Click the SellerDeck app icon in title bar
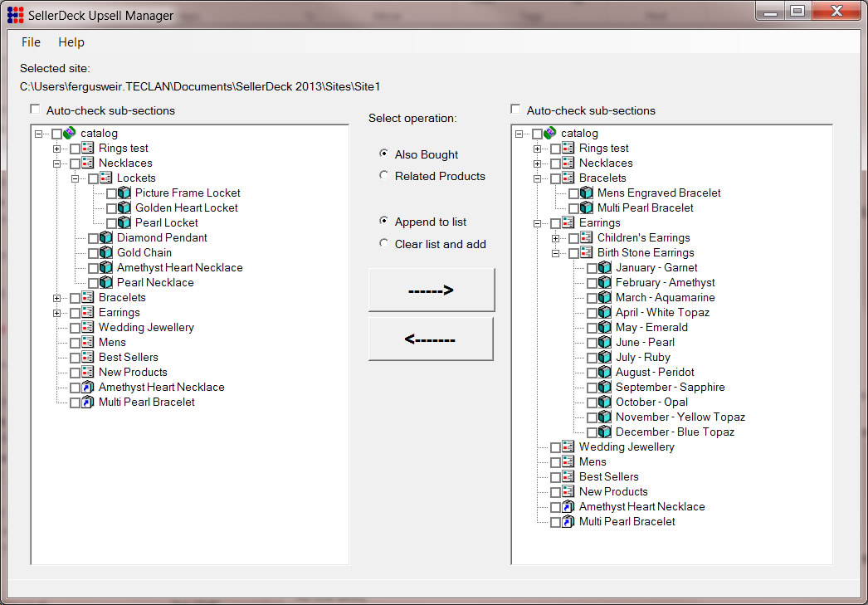This screenshot has width=868, height=605. click(x=15, y=15)
